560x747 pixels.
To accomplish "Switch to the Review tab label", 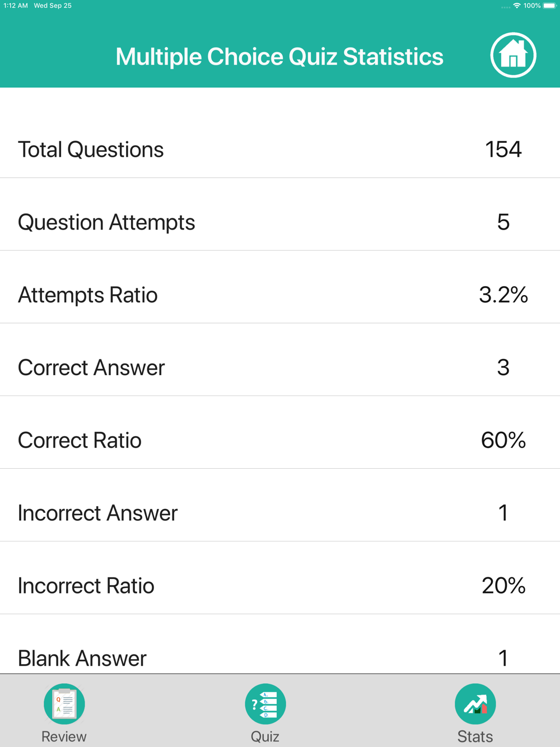I will pyautogui.click(x=64, y=736).
